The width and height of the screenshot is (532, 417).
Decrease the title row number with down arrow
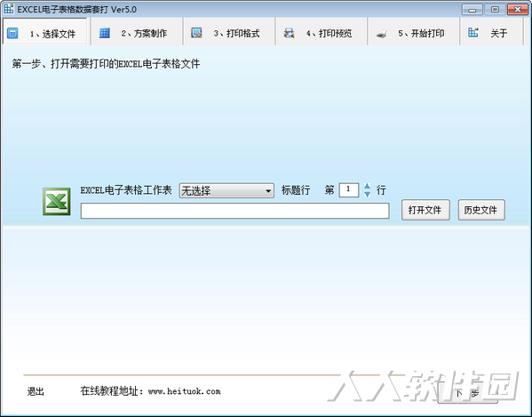click(367, 194)
